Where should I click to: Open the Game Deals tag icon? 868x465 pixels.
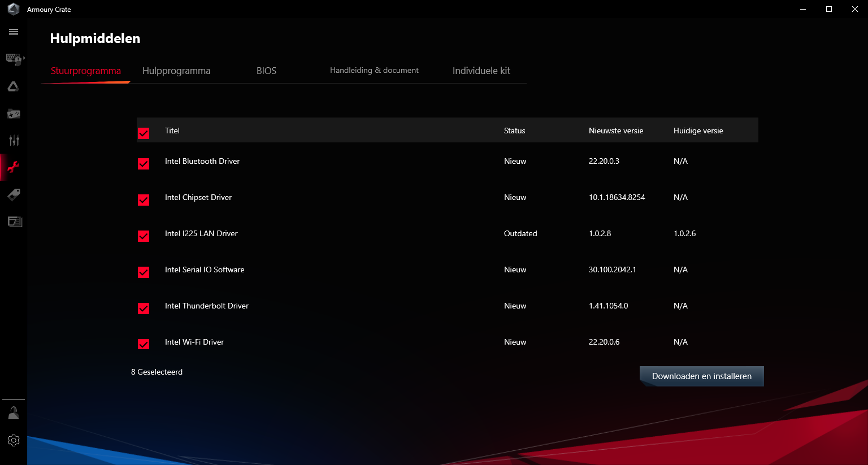(14, 194)
